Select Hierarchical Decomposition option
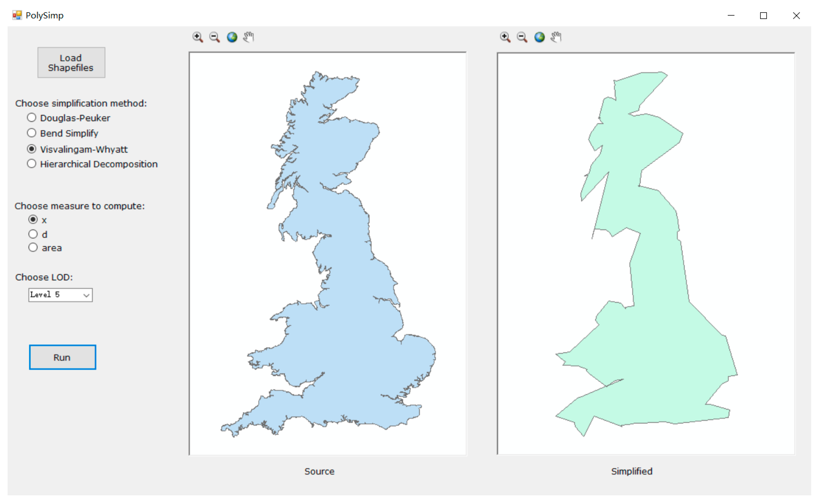This screenshot has height=504, width=824. 32,164
